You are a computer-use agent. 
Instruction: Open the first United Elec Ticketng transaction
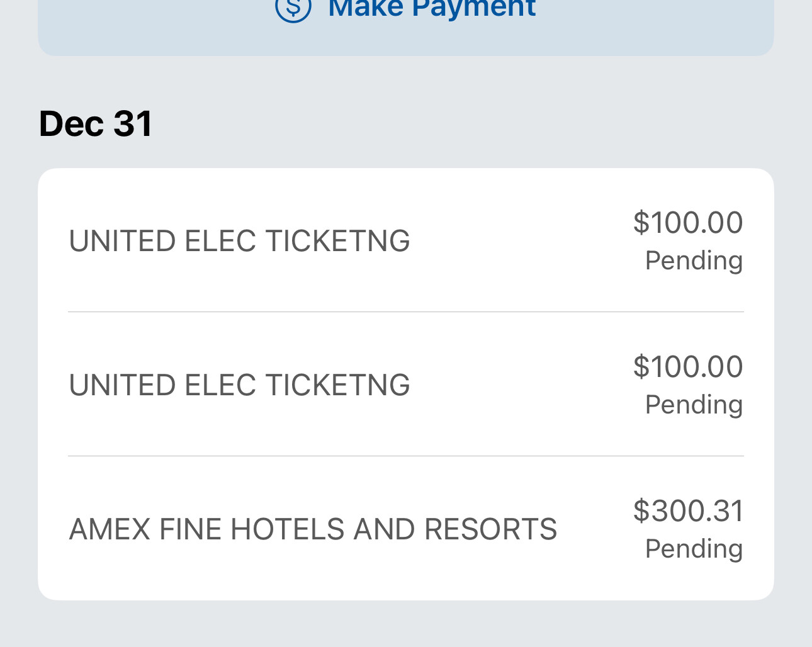pyautogui.click(x=405, y=240)
